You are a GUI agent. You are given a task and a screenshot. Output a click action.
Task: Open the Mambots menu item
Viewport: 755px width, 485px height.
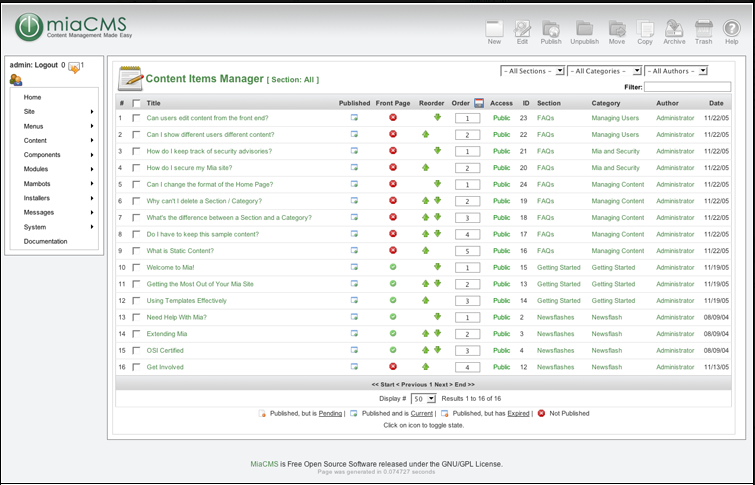(x=37, y=184)
